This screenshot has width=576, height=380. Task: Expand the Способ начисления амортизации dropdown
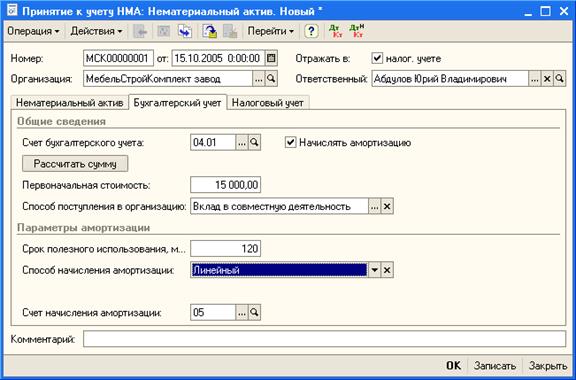[x=374, y=270]
